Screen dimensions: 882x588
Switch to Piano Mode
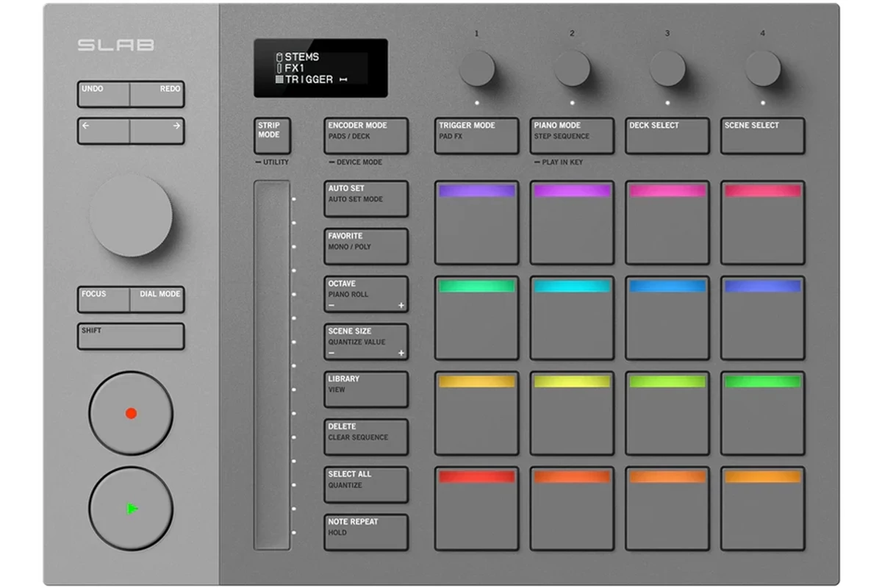click(572, 136)
